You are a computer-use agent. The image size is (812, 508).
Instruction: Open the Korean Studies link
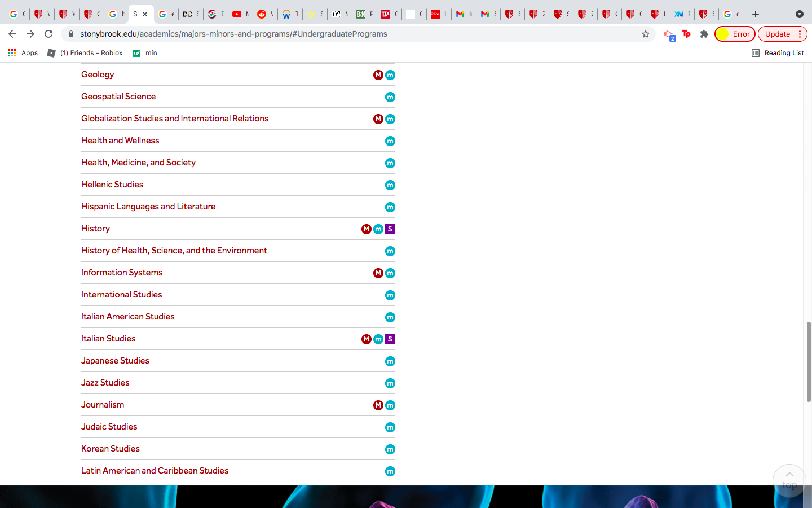111,449
